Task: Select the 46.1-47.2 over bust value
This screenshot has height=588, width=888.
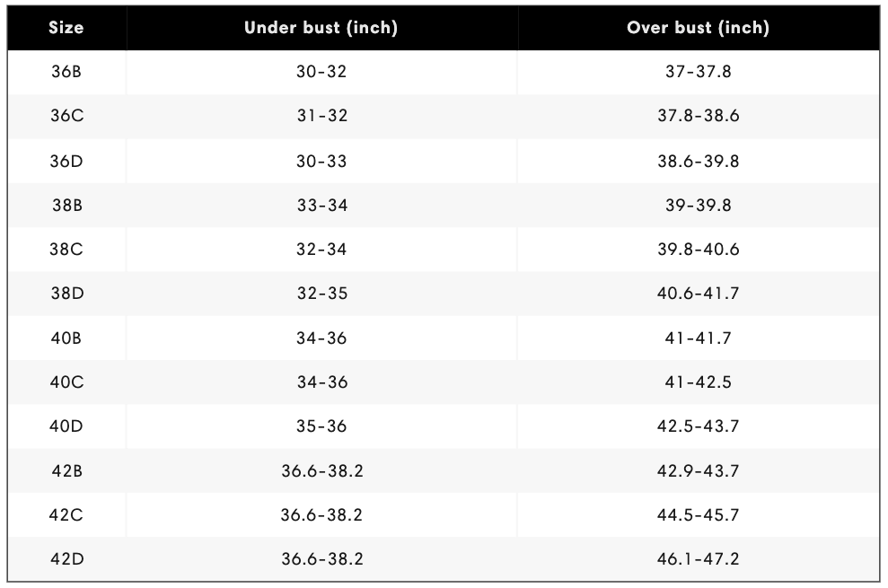Action: pos(699,559)
